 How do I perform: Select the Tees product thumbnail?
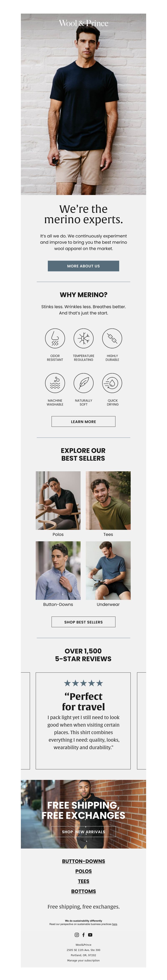(108, 501)
